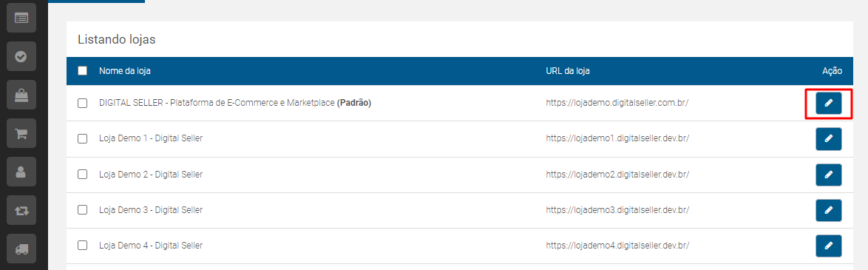The width and height of the screenshot is (868, 270).
Task: Edit Loja Demo 3 store entry
Action: click(828, 210)
